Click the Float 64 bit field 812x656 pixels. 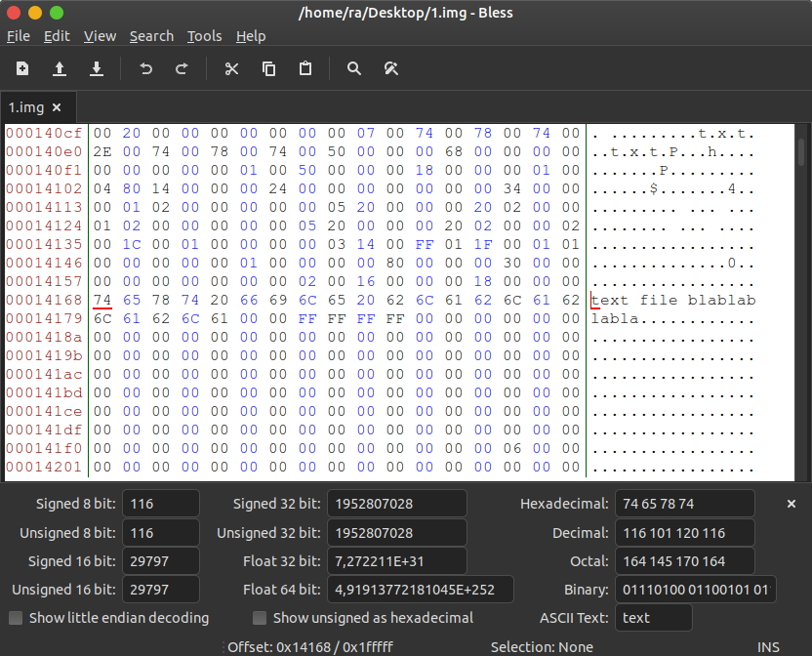(420, 590)
